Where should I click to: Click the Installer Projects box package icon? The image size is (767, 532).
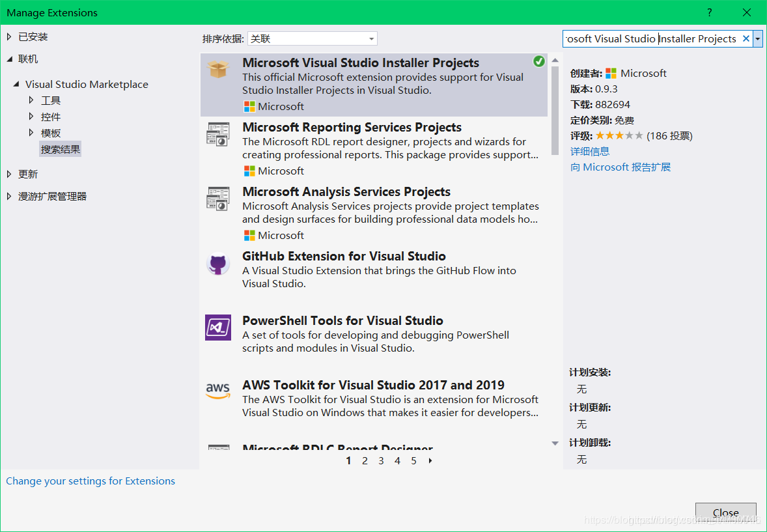point(218,69)
